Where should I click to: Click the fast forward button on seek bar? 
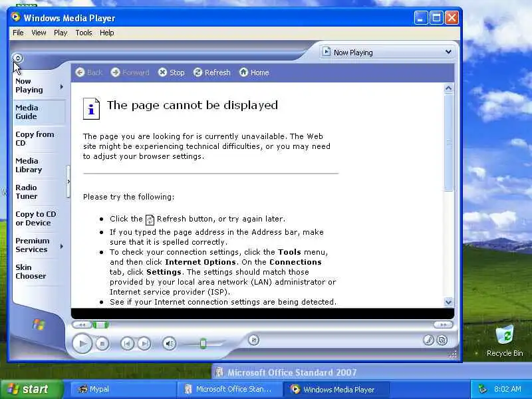point(443,325)
